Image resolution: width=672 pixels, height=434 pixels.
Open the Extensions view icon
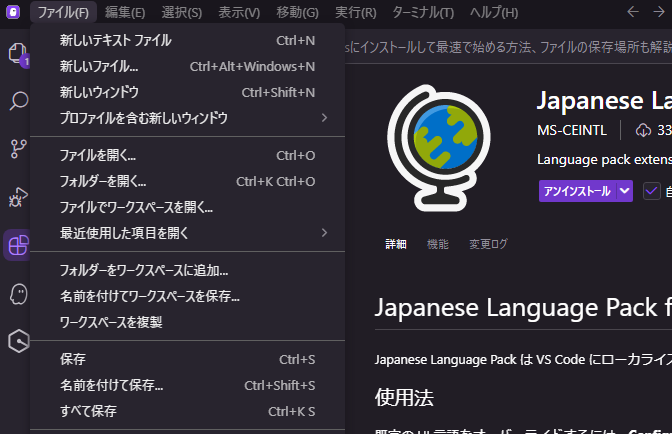click(18, 245)
